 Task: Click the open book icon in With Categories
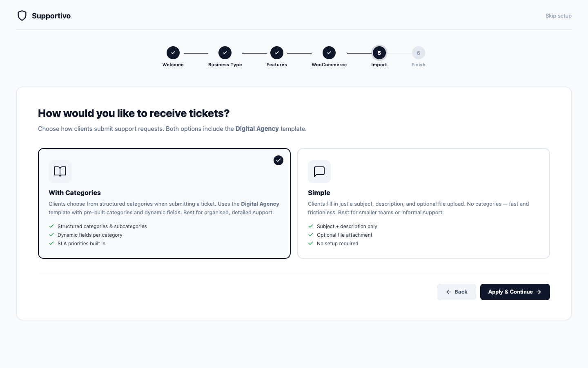[60, 172]
